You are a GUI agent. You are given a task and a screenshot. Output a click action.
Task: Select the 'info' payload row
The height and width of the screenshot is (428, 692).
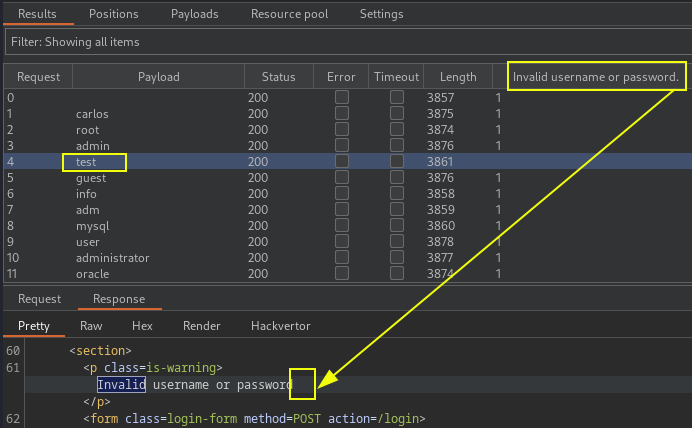click(348, 194)
